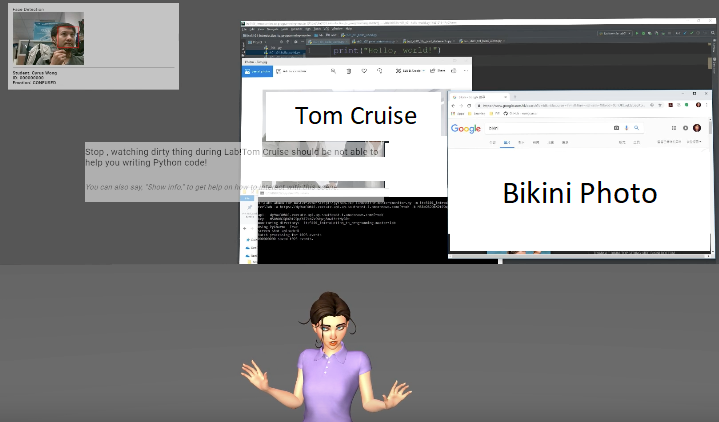This screenshot has height=422, width=719.
Task: Close the Google search tab in Chrome
Action: click(505, 97)
